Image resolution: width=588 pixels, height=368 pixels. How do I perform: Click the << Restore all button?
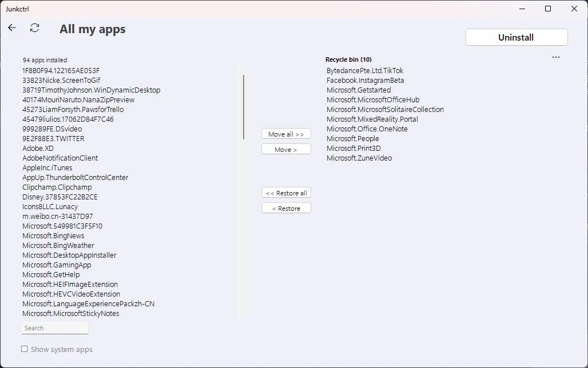click(286, 193)
